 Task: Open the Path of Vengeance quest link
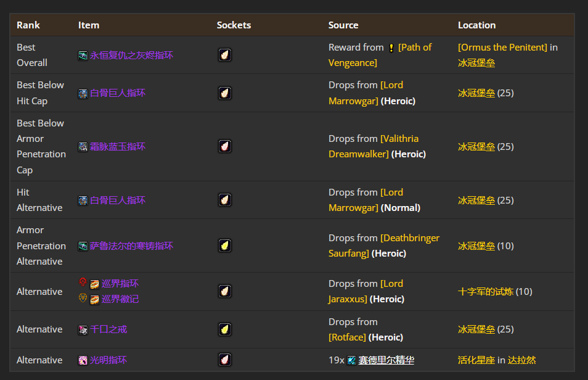coord(415,47)
